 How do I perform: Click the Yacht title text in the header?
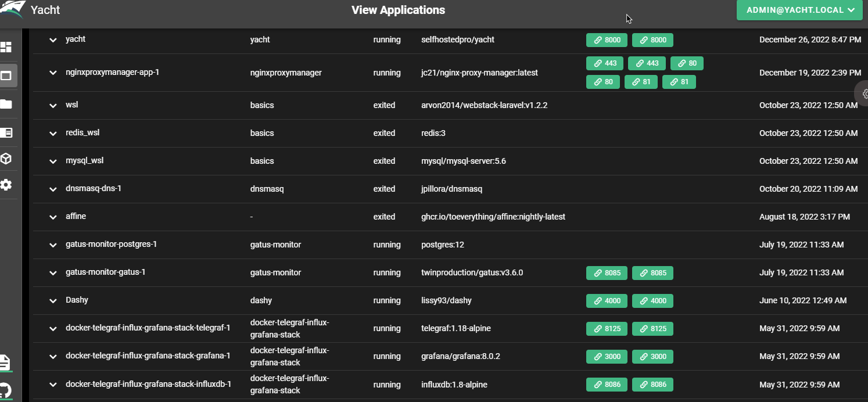tap(45, 10)
